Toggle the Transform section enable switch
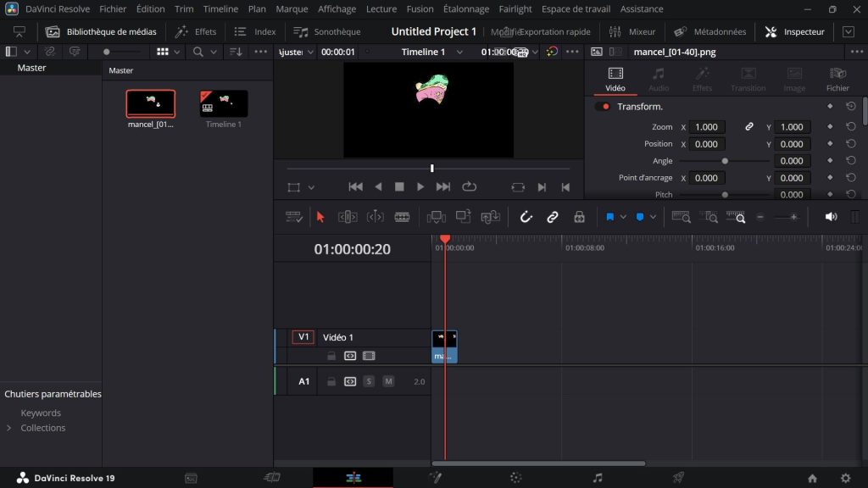Screen dimensions: 868x488 pyautogui.click(x=603, y=107)
